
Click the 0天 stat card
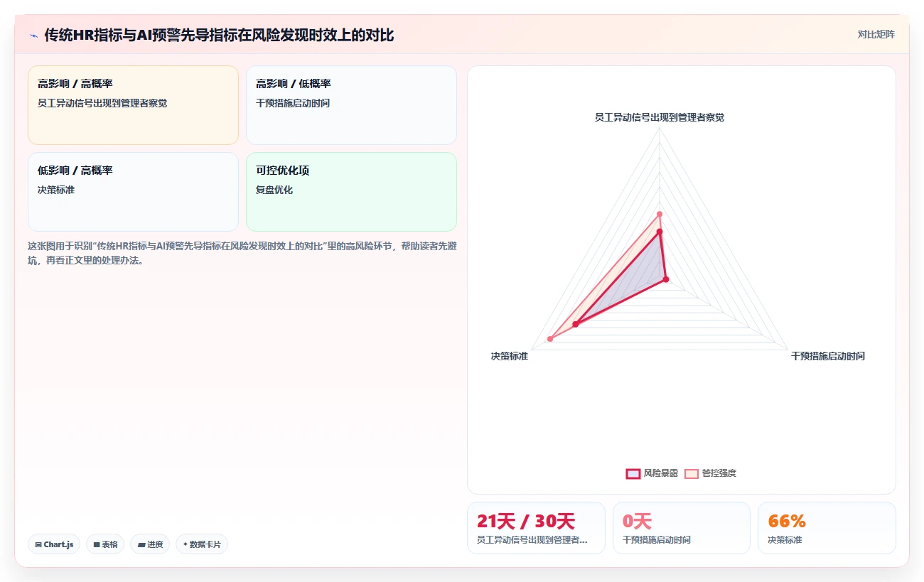682,528
